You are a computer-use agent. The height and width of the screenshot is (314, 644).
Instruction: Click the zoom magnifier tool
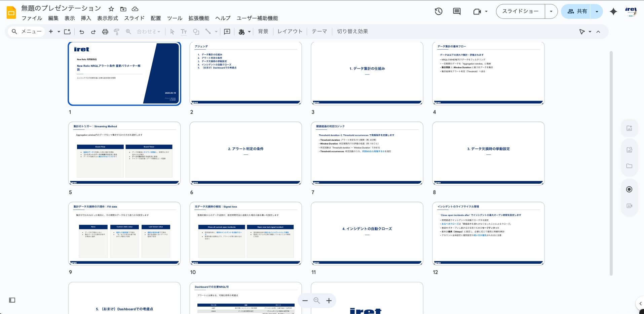128,32
